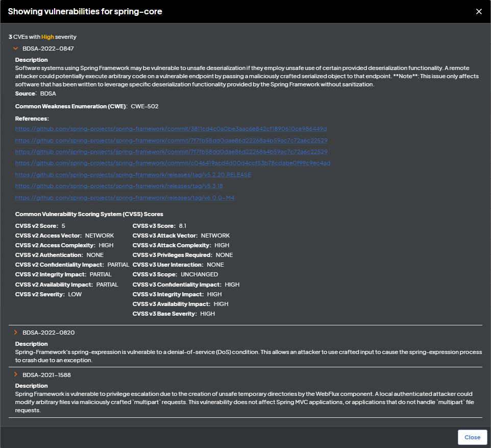Screen dimensions: 491x448
Task: Close the dialog using the X icon
Action: tap(479, 12)
